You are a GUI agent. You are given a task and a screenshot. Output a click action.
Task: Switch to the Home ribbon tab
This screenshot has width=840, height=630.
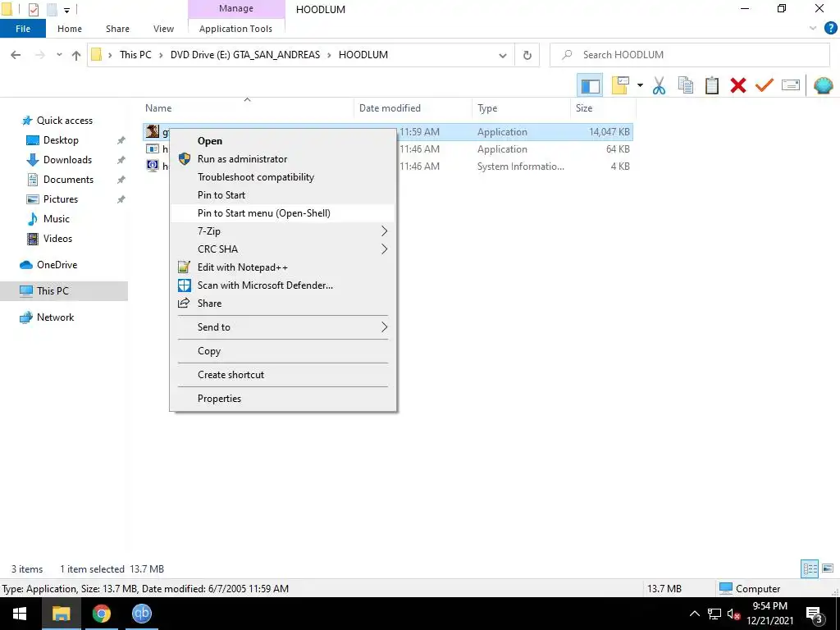70,29
